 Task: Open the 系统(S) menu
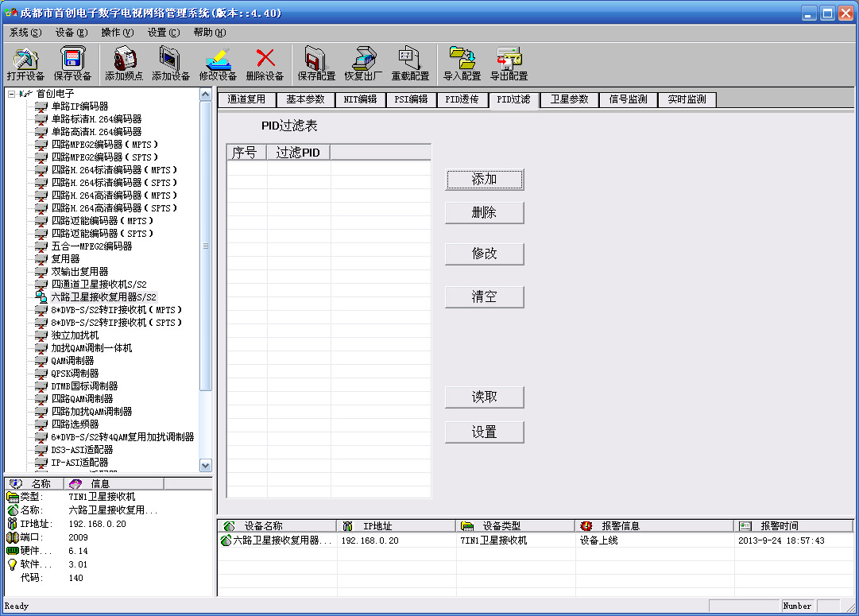pos(25,33)
